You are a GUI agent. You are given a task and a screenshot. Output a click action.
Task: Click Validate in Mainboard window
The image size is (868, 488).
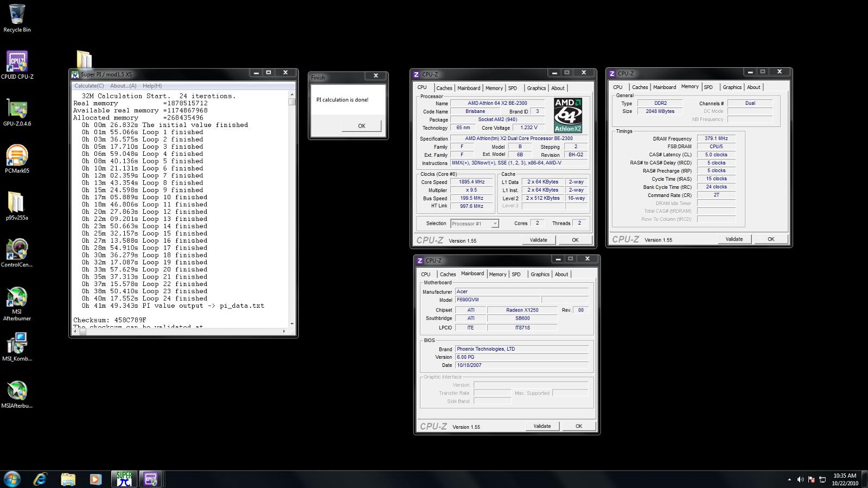click(x=542, y=426)
